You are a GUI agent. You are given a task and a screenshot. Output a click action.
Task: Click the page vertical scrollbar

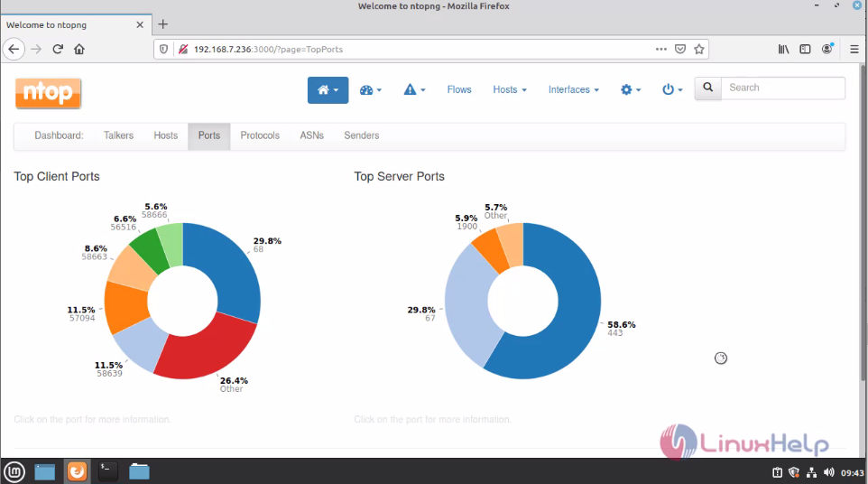coord(863,221)
